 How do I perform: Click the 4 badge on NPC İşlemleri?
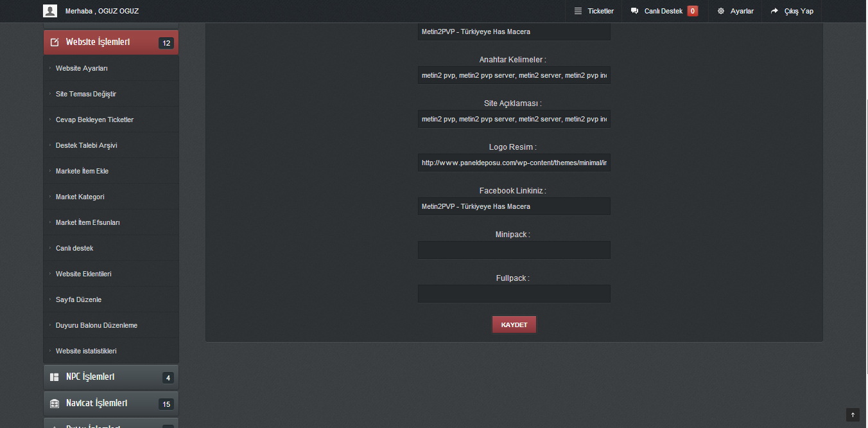pyautogui.click(x=168, y=378)
